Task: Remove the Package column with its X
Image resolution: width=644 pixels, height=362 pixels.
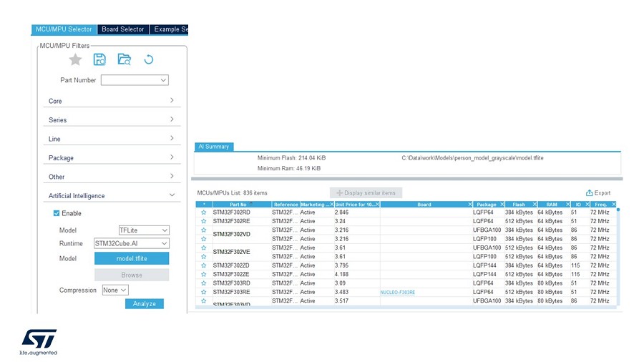Action: point(502,205)
